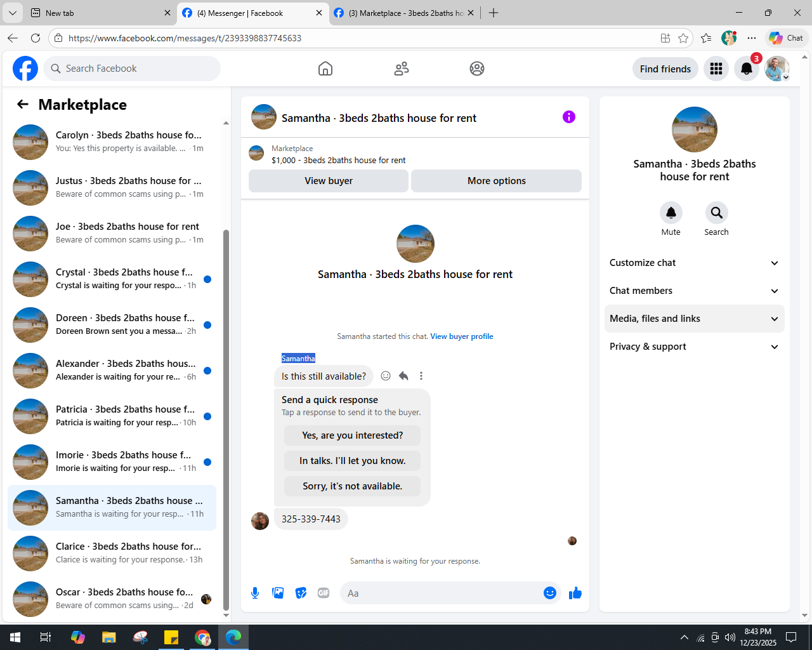Open the Edge Copilot Chat button
812x650 pixels.
[x=787, y=38]
